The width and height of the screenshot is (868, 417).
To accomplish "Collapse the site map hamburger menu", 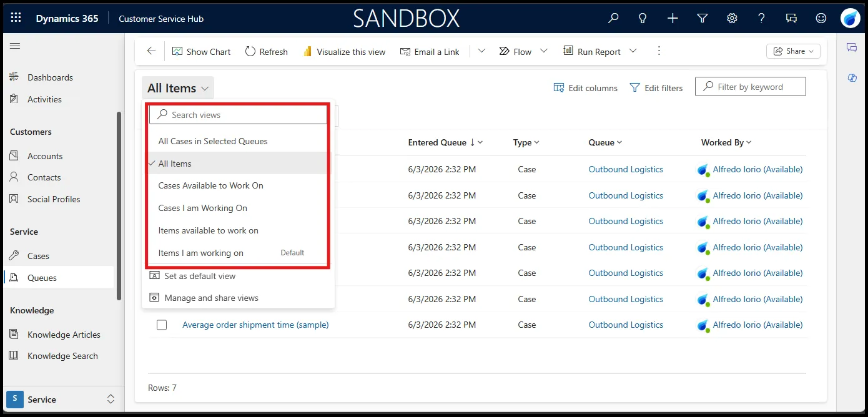I will click(15, 46).
